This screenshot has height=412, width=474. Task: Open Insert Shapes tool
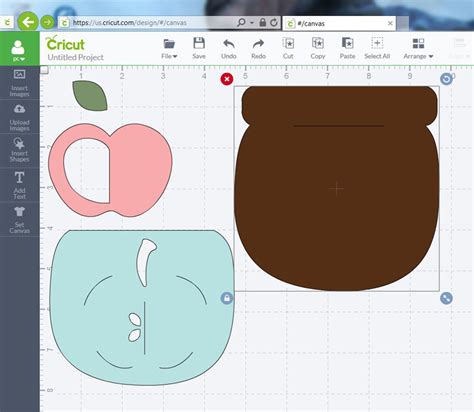[x=19, y=150]
